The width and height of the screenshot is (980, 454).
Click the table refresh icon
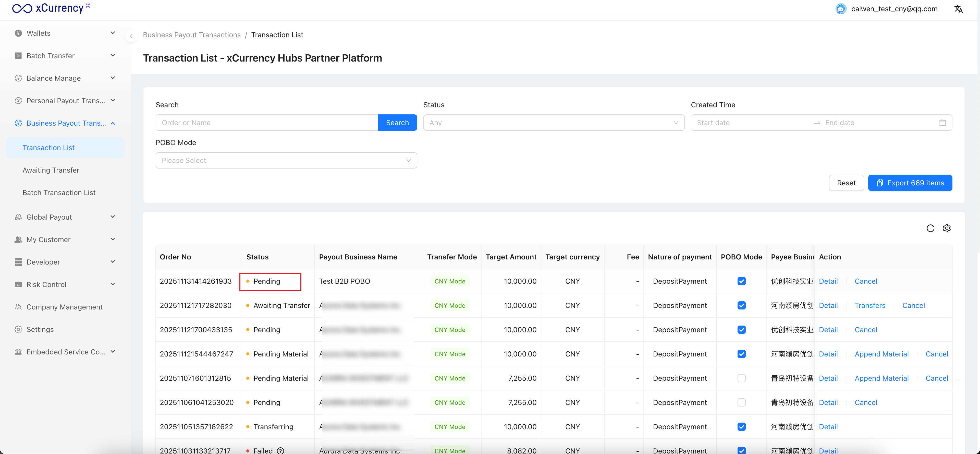click(930, 228)
